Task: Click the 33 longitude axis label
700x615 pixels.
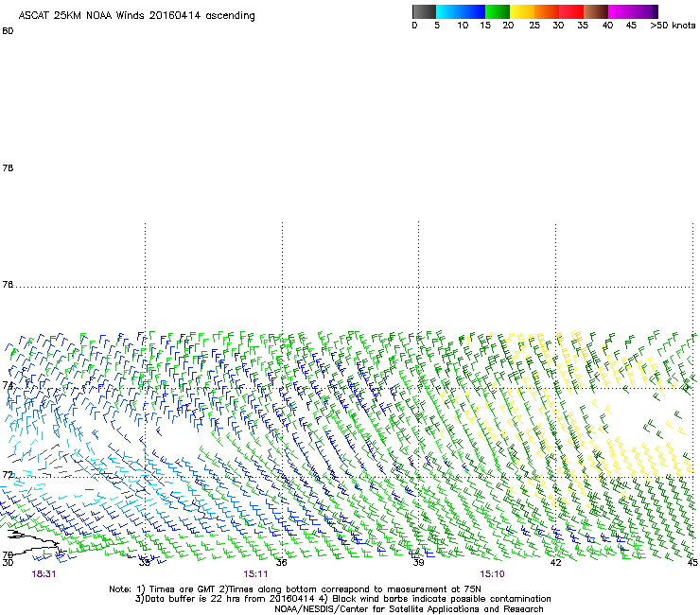Action: pos(144,563)
